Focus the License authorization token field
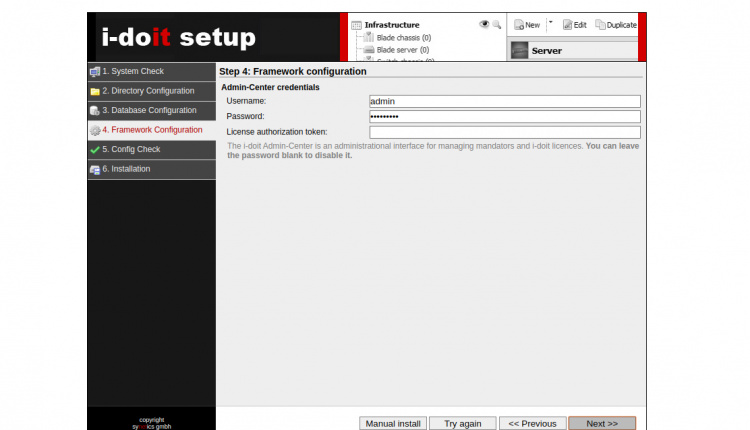 point(504,132)
